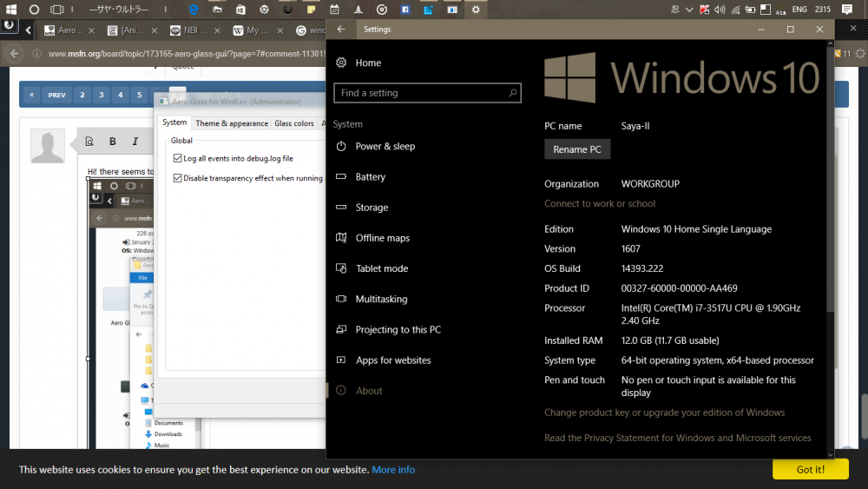Open Storage settings
This screenshot has width=868, height=489.
(x=361, y=207)
